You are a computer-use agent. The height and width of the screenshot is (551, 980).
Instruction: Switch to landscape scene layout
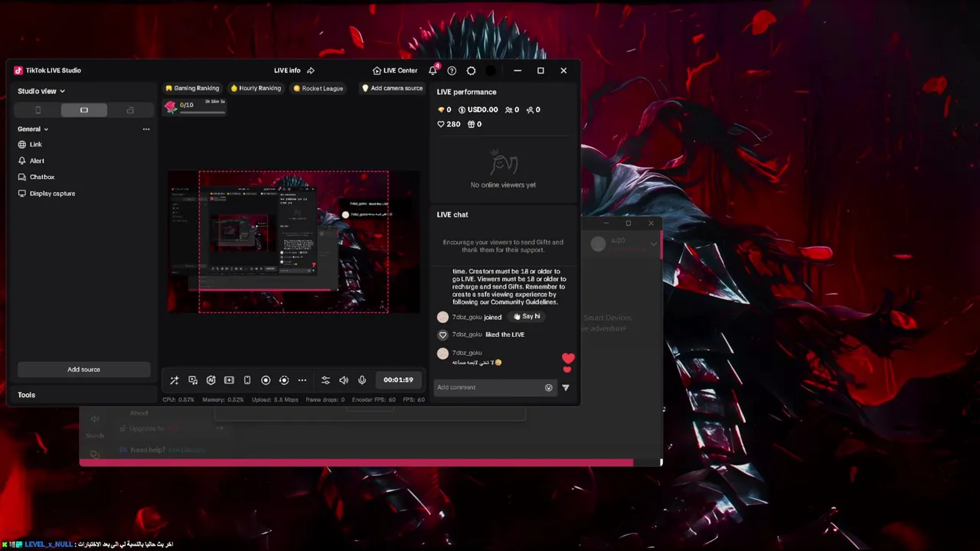(x=84, y=110)
